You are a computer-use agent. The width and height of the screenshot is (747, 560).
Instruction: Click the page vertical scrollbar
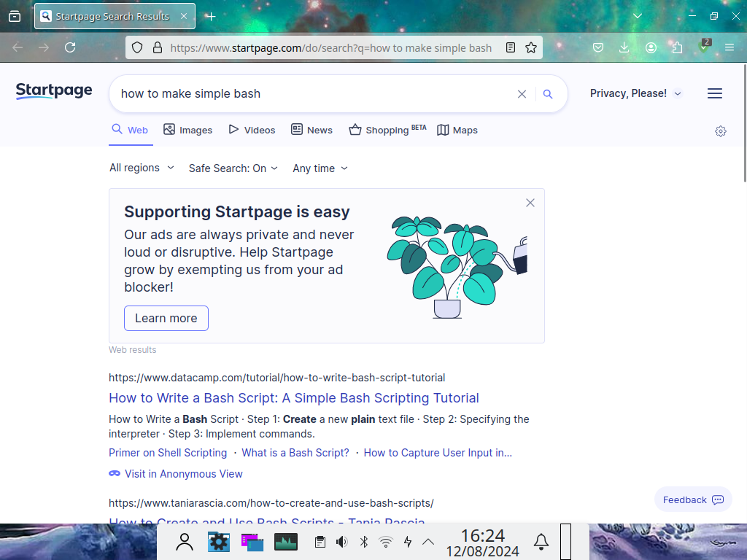tap(745, 122)
